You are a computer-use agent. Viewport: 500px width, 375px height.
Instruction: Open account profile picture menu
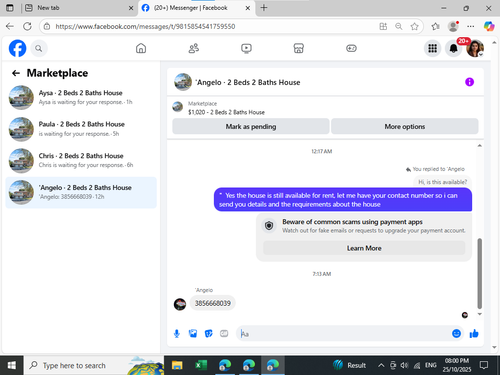[475, 49]
